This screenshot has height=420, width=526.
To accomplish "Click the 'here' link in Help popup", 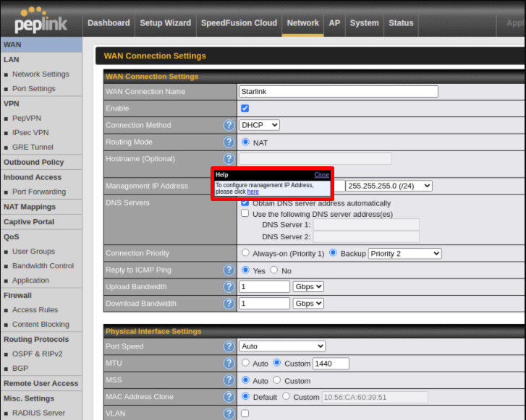I will click(253, 192).
